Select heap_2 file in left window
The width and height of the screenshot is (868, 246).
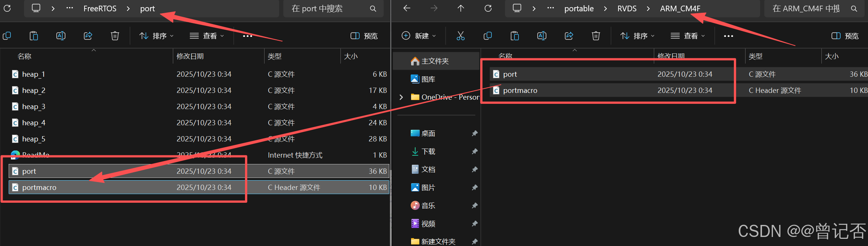[199, 90]
